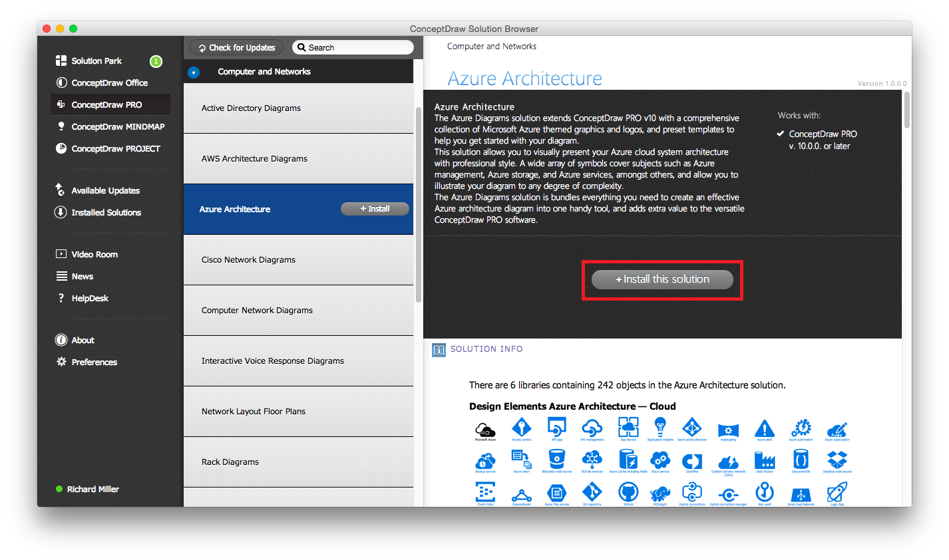Select Interactive Voice Response Diagrams
This screenshot has height=560, width=949.
298,360
